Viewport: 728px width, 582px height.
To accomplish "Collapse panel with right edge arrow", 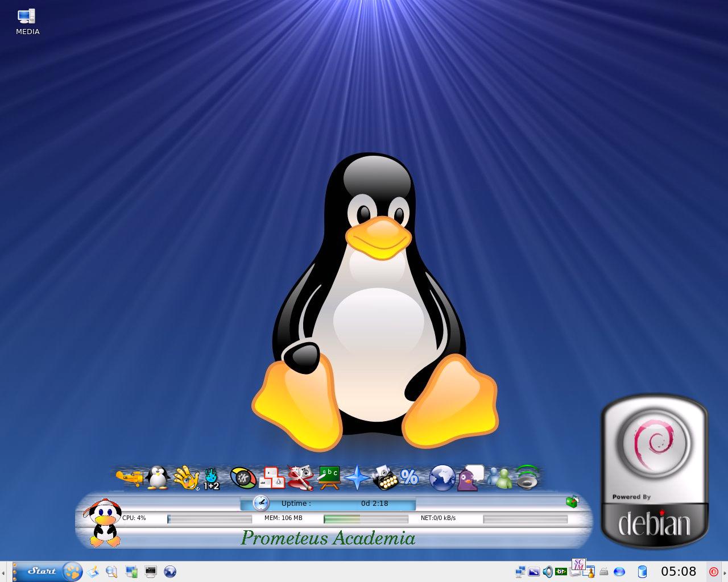I will (725, 572).
